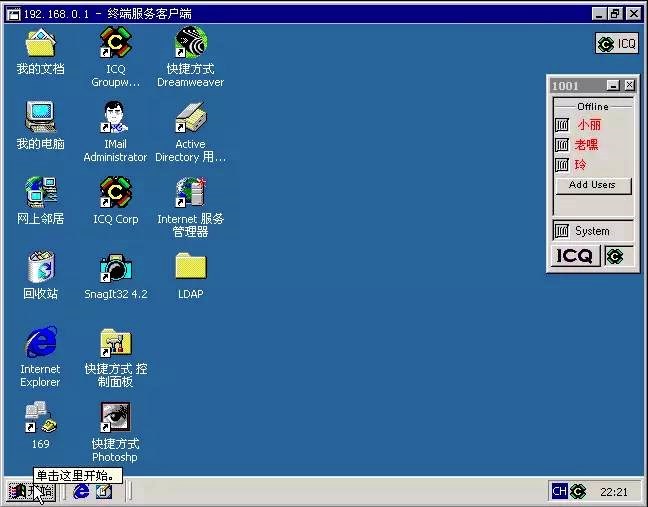Click the Start button on the taskbar
The width and height of the screenshot is (648, 507).
pyautogui.click(x=30, y=491)
